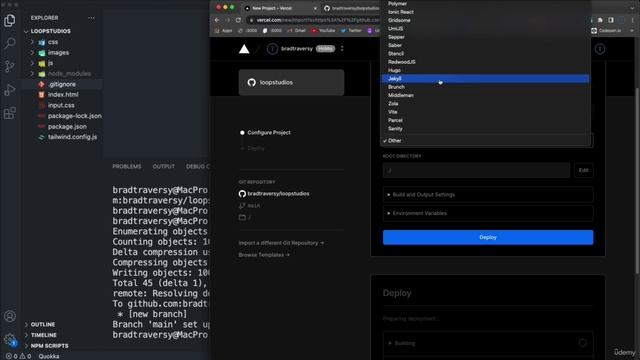Switch to OUTPUT panel tab
Image resolution: width=640 pixels, height=360 pixels.
(164, 167)
